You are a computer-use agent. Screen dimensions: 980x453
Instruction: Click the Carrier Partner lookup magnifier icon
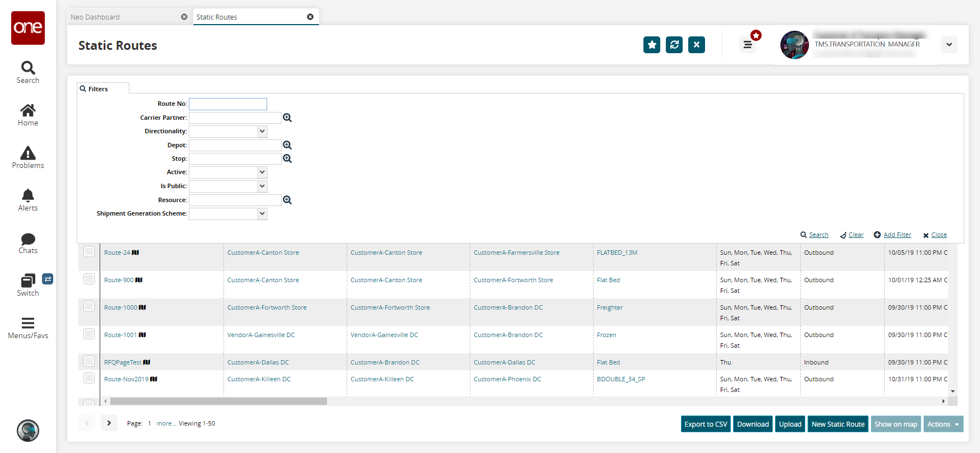coord(287,118)
